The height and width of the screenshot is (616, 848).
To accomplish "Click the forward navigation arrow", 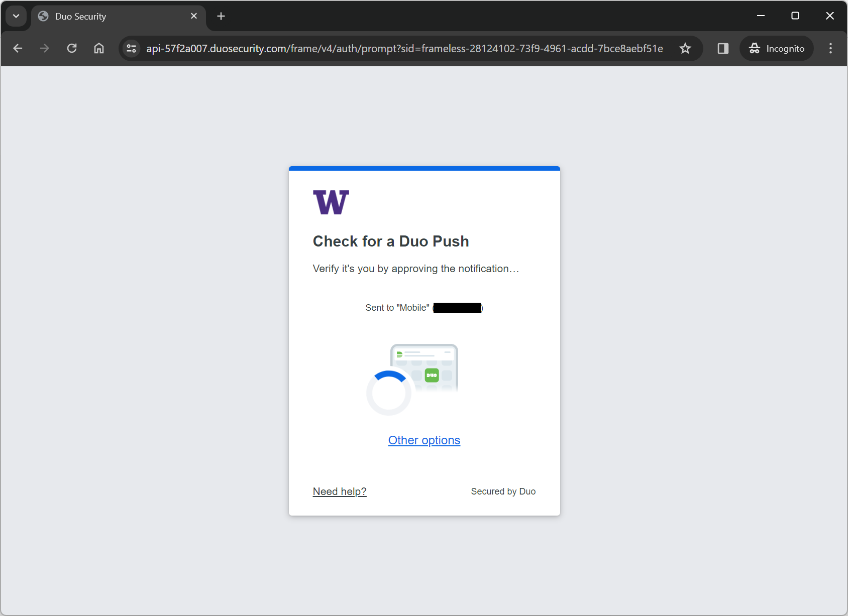I will pos(45,48).
